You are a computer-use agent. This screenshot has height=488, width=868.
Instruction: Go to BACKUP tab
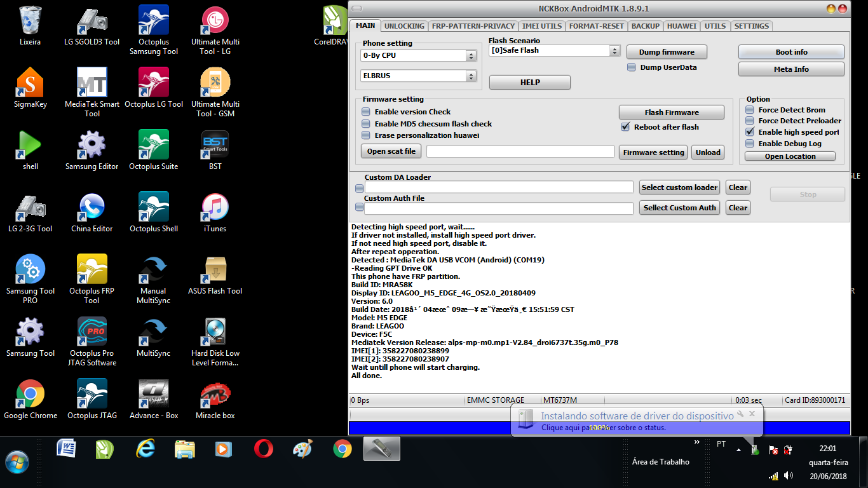click(x=646, y=26)
